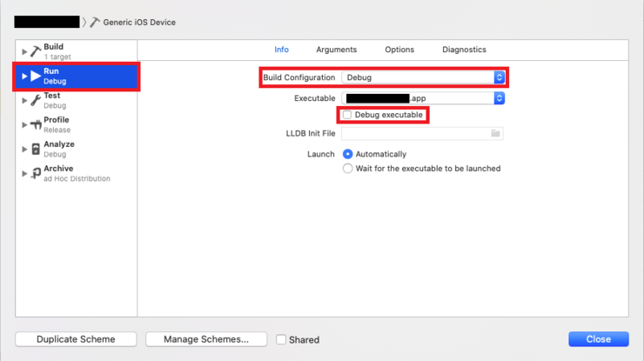The width and height of the screenshot is (644, 361).
Task: Switch to the Arguments tab
Action: pos(336,50)
